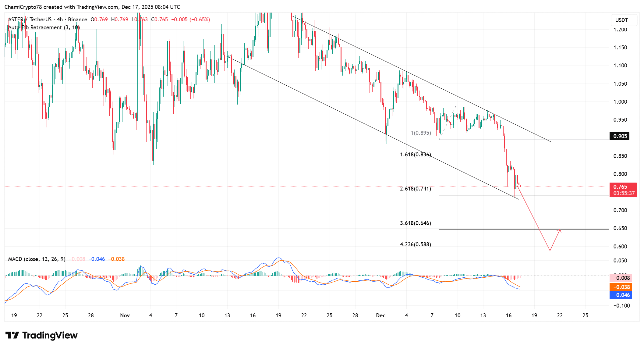Select the ASTER / TetherUS symbol name

(x=29, y=19)
